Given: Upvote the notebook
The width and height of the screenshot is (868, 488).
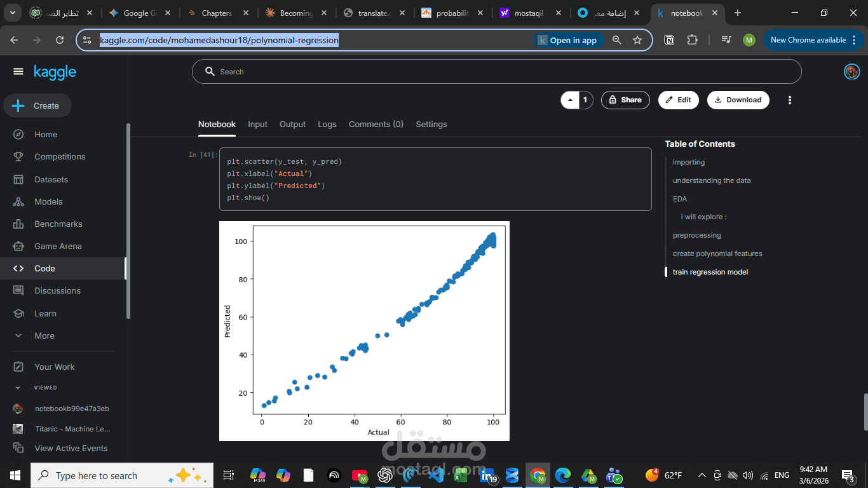Looking at the screenshot, I should [x=570, y=100].
